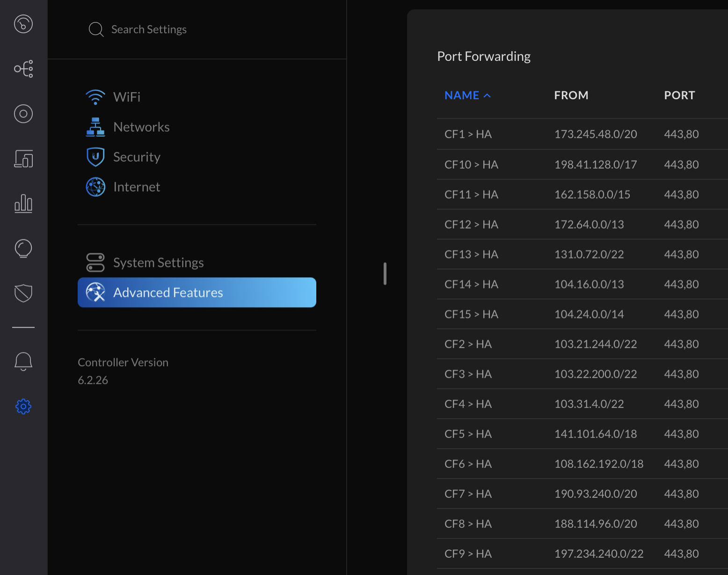Open the Client Devices icon
728x575 pixels.
pos(23,159)
